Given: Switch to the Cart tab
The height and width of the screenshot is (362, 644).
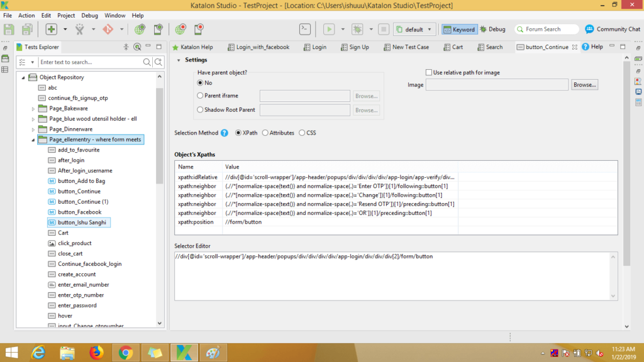Looking at the screenshot, I should (453, 47).
